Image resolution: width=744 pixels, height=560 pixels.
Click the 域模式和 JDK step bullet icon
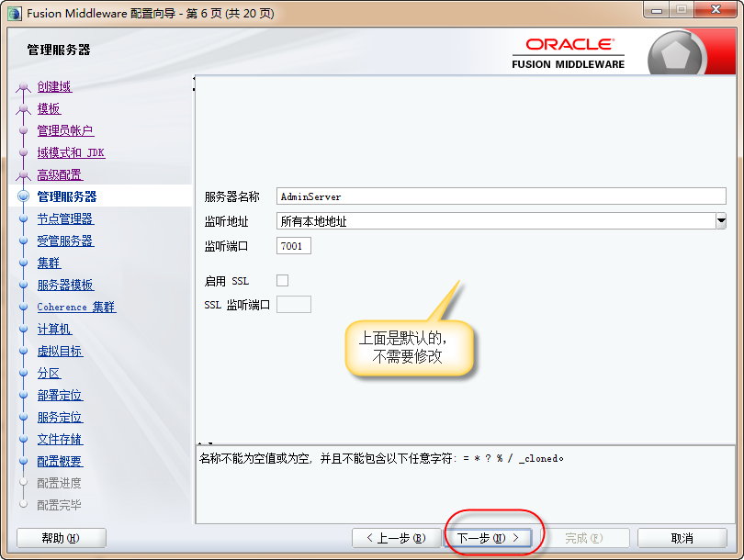coord(23,152)
